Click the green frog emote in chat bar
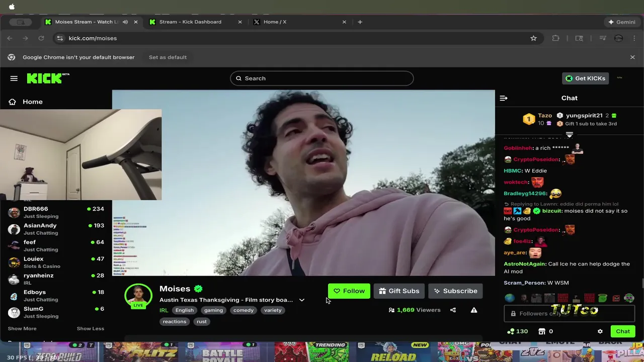Screen dimensions: 644x362 (603, 298)
